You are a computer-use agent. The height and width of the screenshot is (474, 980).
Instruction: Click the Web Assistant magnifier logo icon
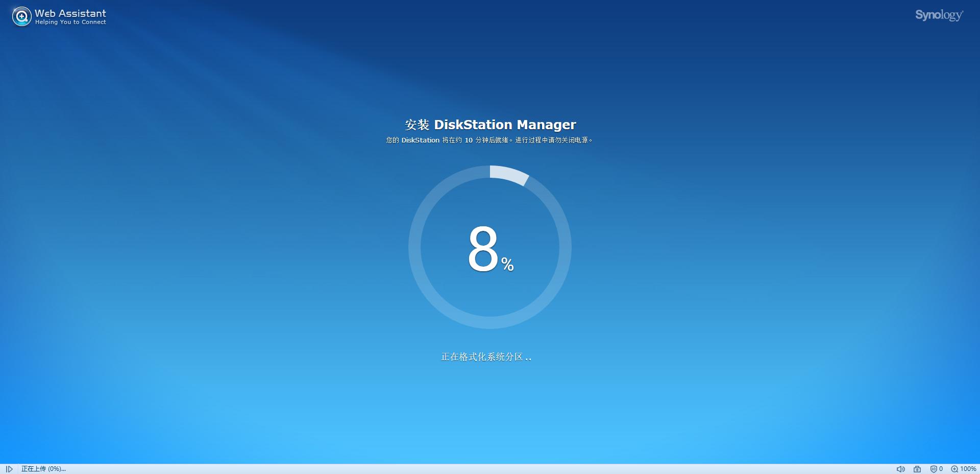pyautogui.click(x=21, y=17)
